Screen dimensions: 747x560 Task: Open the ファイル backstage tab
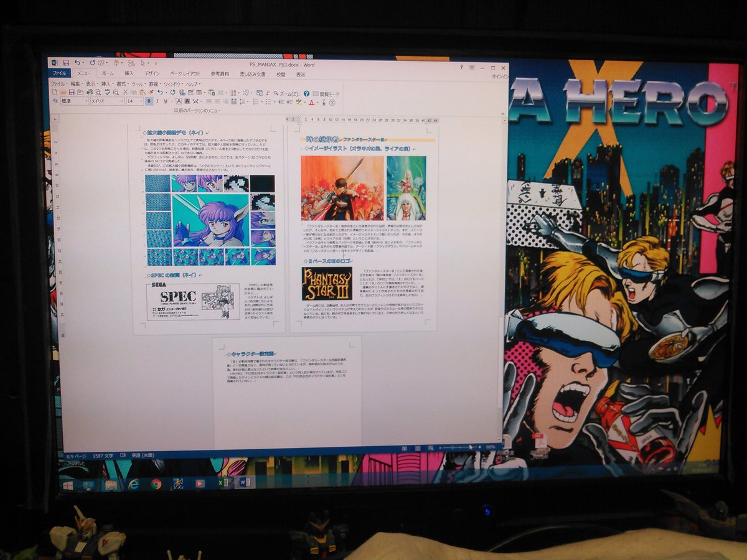(x=59, y=73)
